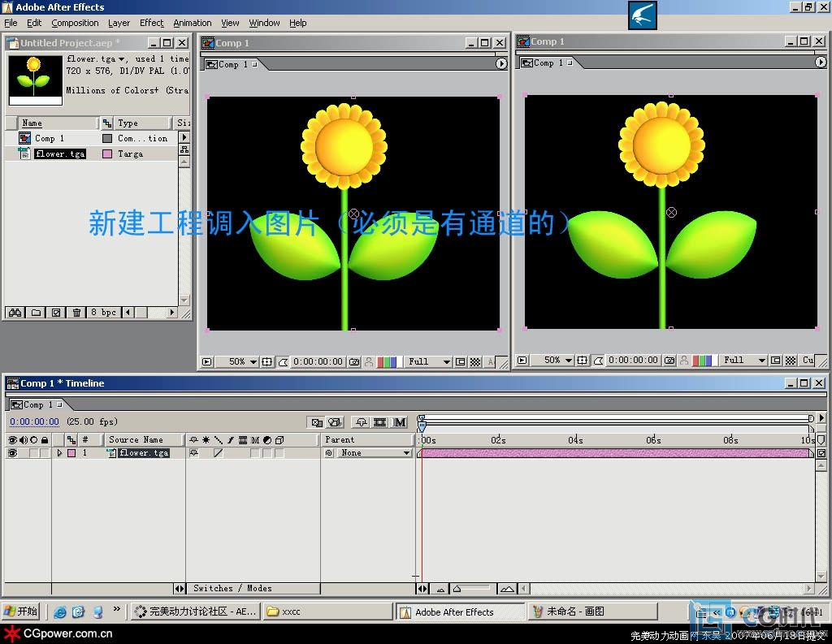Image resolution: width=832 pixels, height=644 pixels.
Task: Toggle region of interest in left viewer
Action: 461,362
